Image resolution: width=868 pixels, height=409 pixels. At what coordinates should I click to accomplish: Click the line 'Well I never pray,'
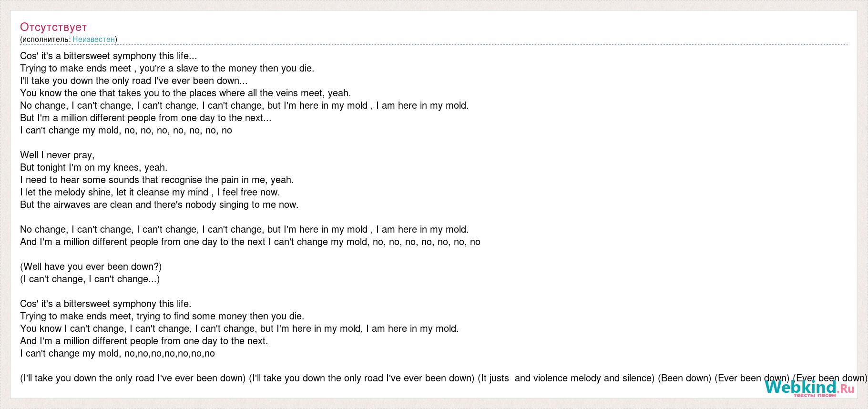click(57, 155)
